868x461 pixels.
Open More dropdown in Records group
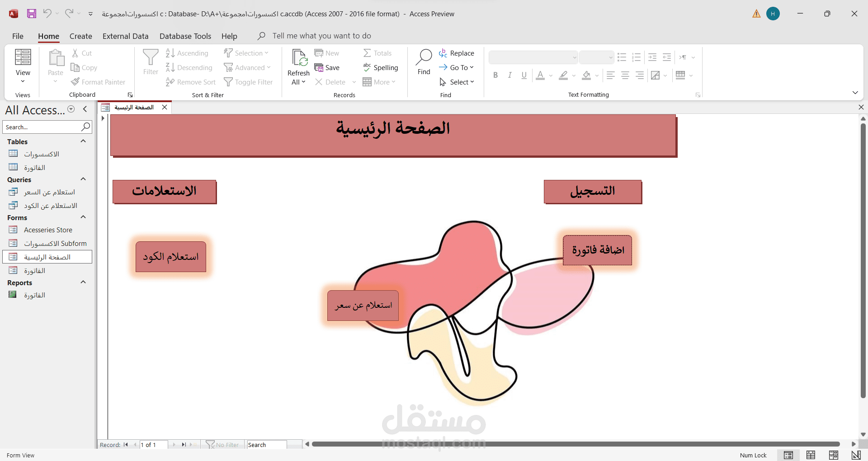pyautogui.click(x=379, y=82)
